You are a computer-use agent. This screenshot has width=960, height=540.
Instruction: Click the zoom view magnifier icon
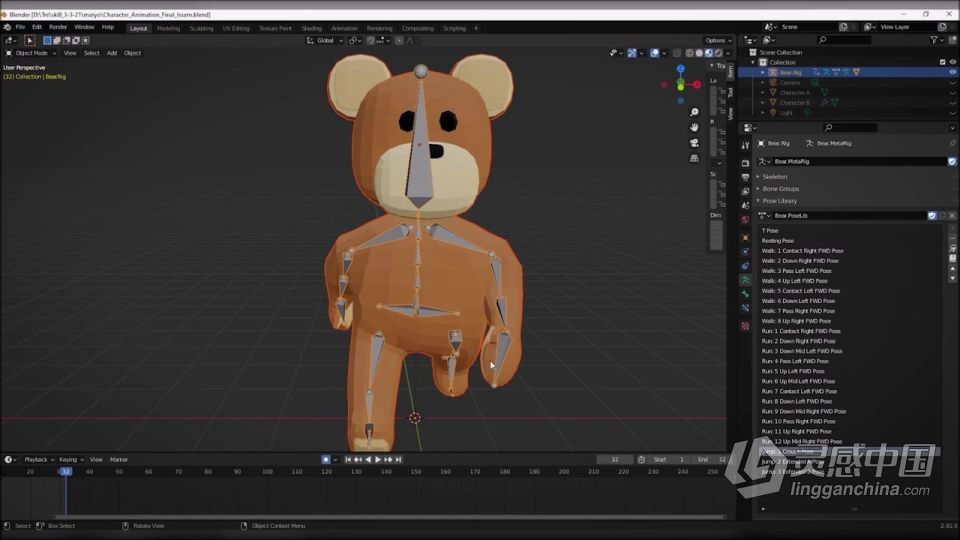694,112
